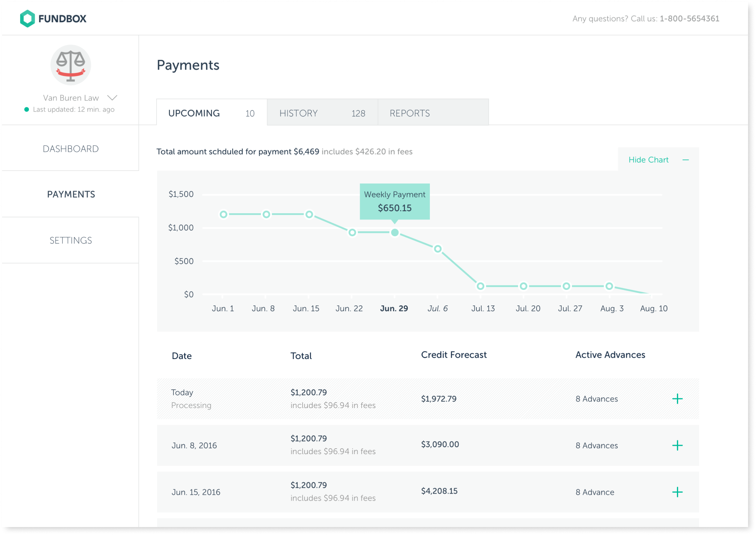Click the 1-800-5654361 support phone number
This screenshot has height=535, width=756.
689,19
